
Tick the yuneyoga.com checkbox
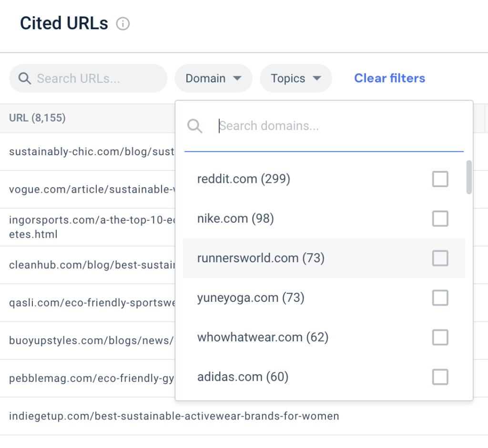[440, 298]
